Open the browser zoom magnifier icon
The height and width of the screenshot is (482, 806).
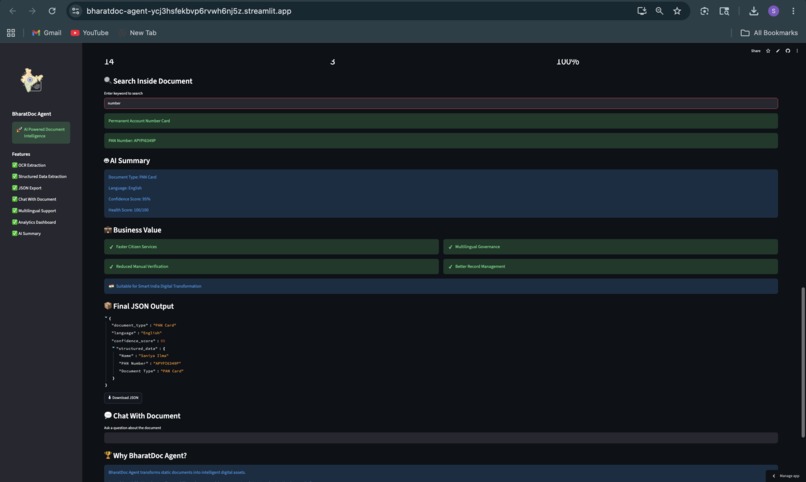(x=659, y=11)
